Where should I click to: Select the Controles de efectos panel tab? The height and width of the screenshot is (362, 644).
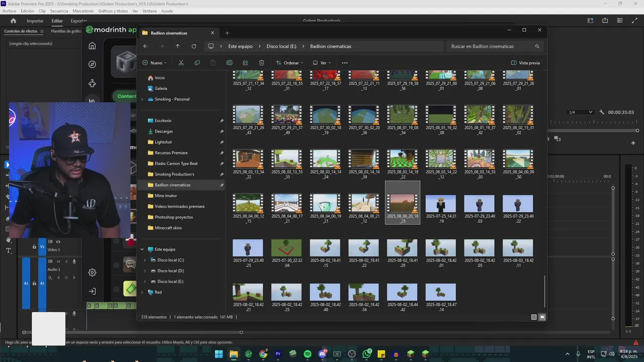click(x=21, y=31)
